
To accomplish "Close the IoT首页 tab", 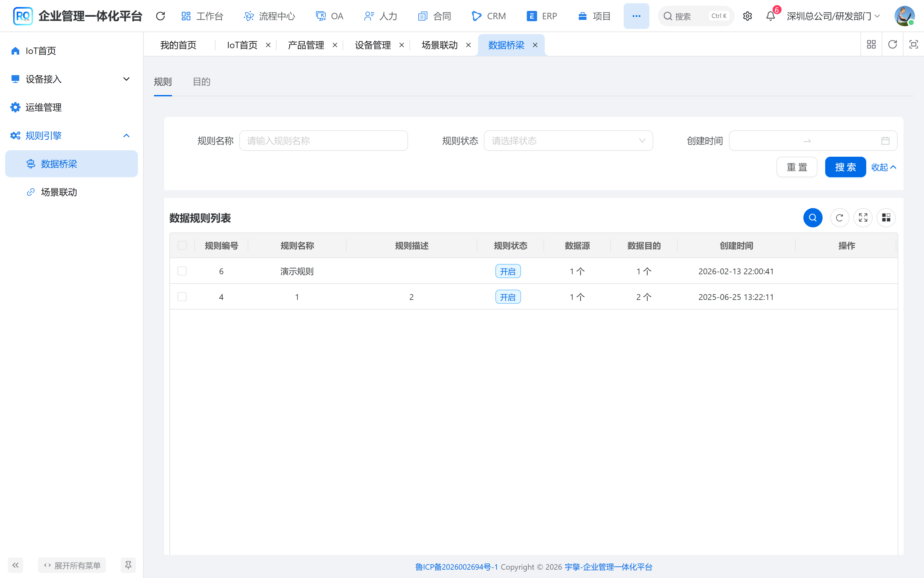I will point(268,45).
